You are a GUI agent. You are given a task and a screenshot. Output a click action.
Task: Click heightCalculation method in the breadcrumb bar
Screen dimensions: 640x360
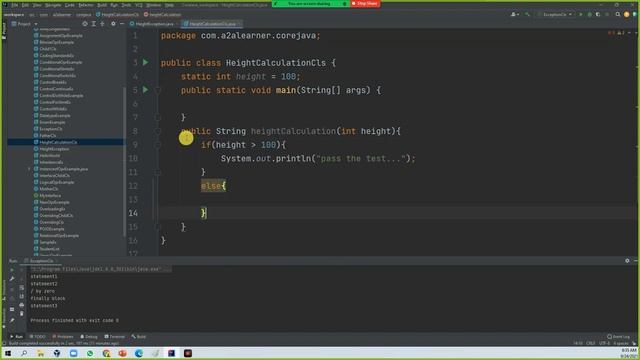162,15
